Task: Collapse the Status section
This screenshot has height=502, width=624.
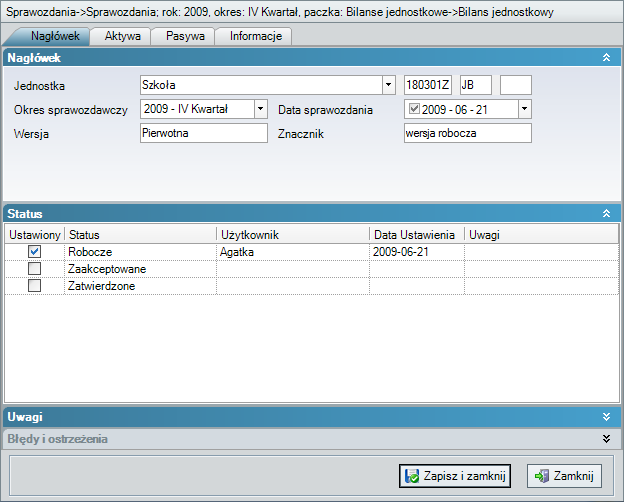Action: [x=606, y=213]
